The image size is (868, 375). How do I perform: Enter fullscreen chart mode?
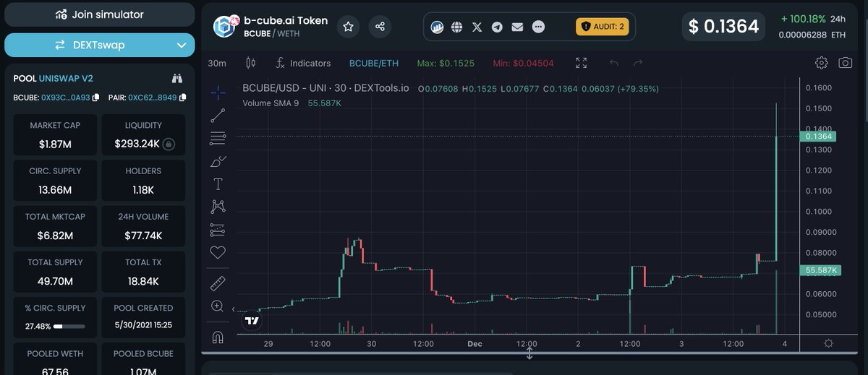click(582, 63)
